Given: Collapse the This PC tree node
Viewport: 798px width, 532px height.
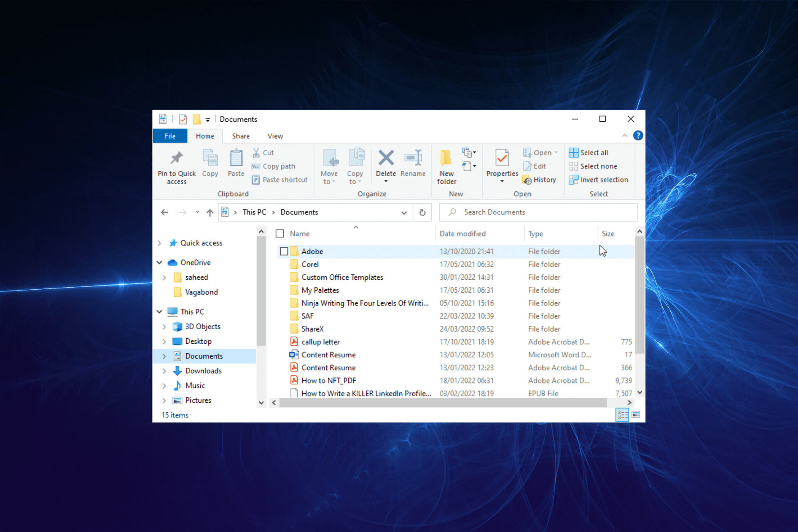Looking at the screenshot, I should point(160,312).
